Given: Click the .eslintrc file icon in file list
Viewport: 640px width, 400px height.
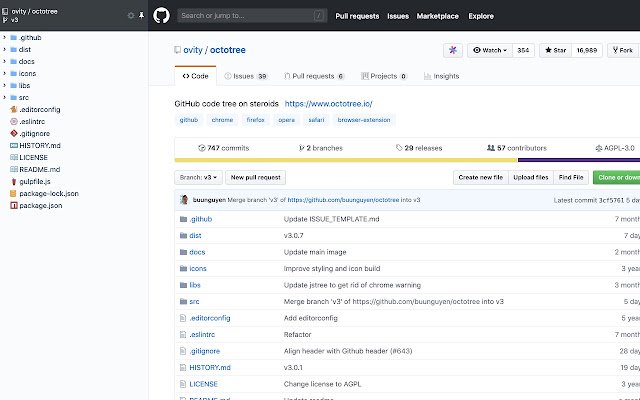Looking at the screenshot, I should click(183, 334).
